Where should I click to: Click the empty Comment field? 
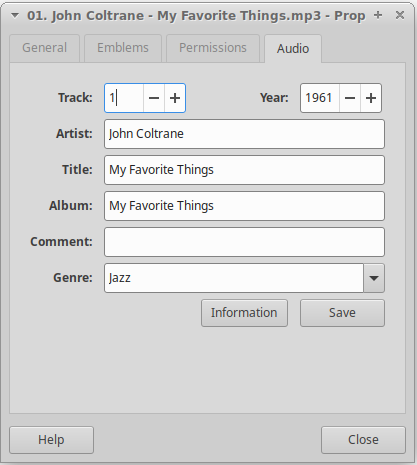(x=244, y=242)
